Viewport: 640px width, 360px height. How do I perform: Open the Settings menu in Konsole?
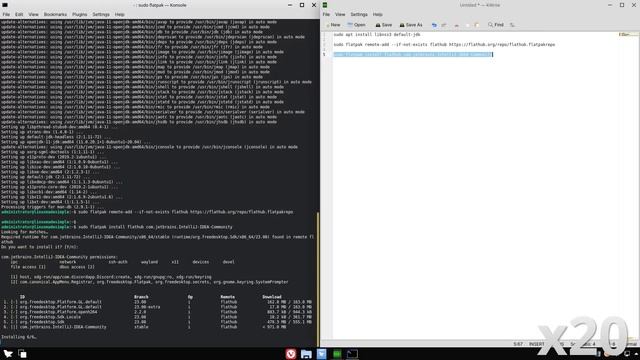click(x=101, y=14)
